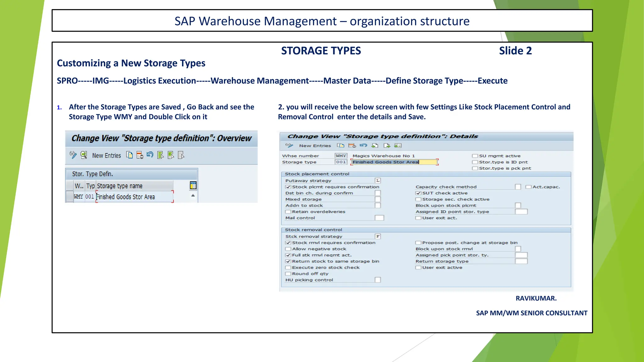Viewport: 644px width, 362px height.
Task: Click Undo Change icon in Overview toolbar
Action: coord(150,155)
